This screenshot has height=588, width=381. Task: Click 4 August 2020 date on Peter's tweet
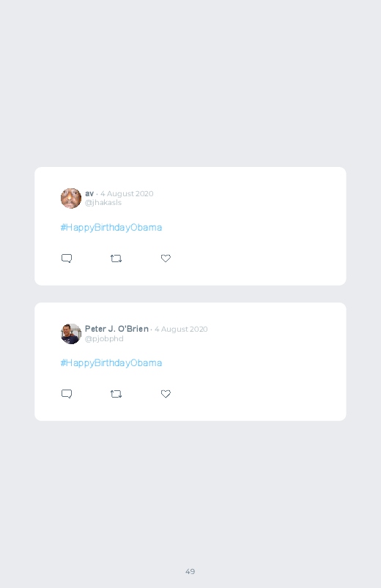(x=181, y=329)
